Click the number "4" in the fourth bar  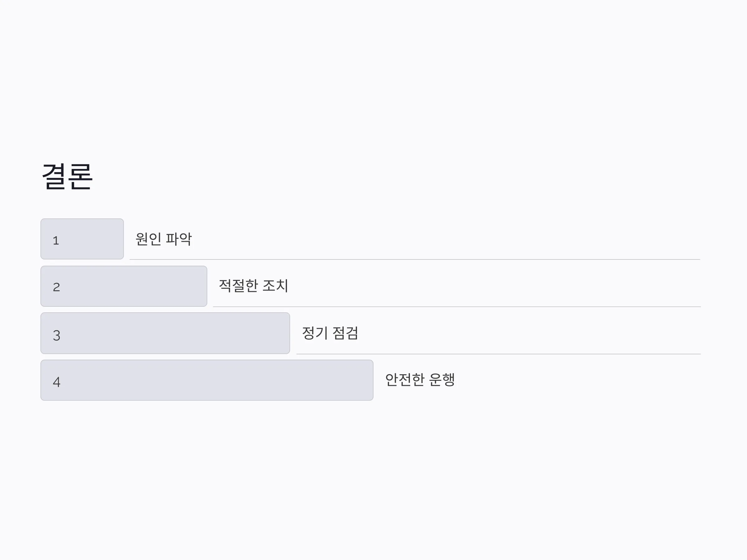pos(56,382)
